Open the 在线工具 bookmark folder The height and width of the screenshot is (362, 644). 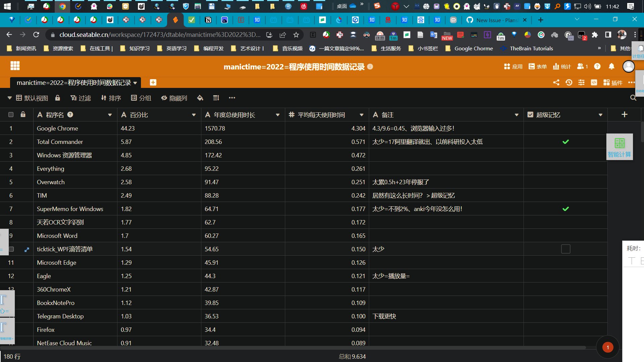pyautogui.click(x=97, y=48)
